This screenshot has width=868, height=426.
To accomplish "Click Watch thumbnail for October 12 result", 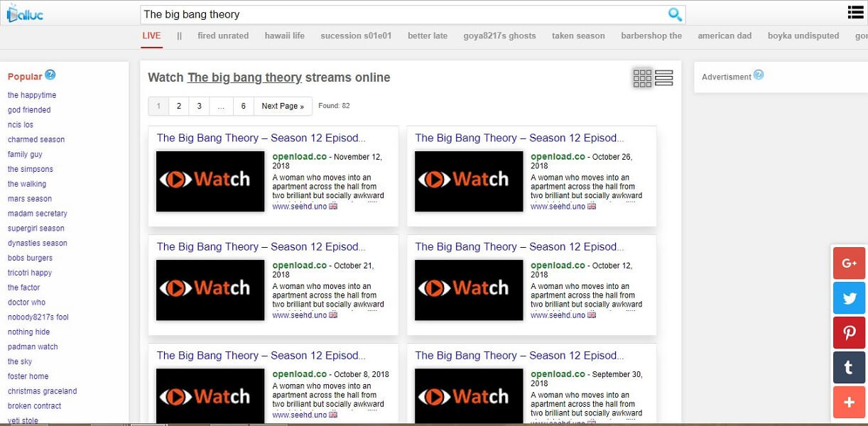I will (x=469, y=289).
